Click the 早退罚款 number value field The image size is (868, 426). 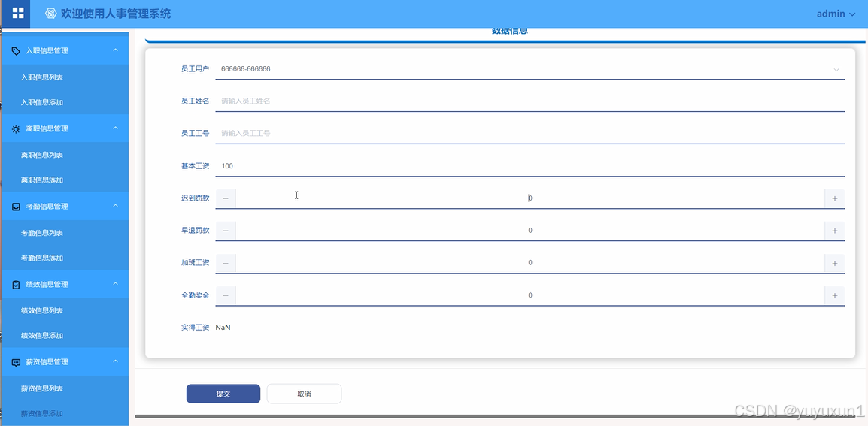[x=530, y=231]
